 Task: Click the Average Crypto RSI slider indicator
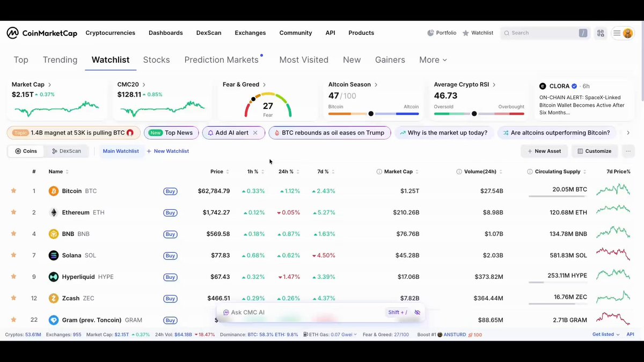pyautogui.click(x=474, y=114)
